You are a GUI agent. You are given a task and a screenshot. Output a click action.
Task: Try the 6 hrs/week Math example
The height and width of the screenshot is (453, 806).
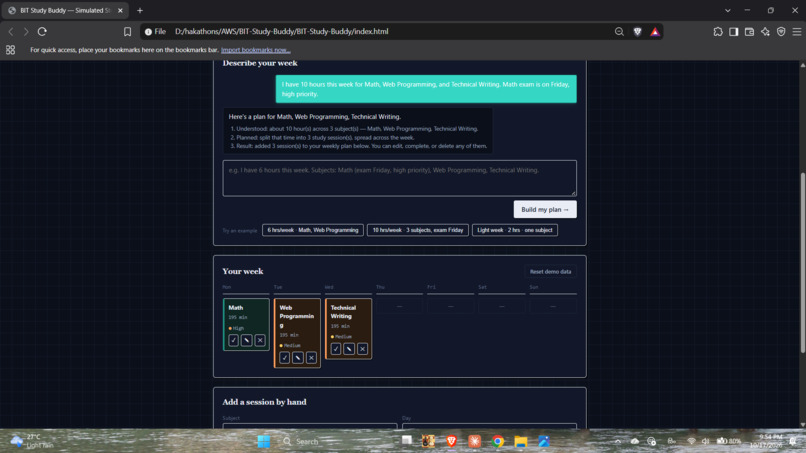[x=313, y=230]
